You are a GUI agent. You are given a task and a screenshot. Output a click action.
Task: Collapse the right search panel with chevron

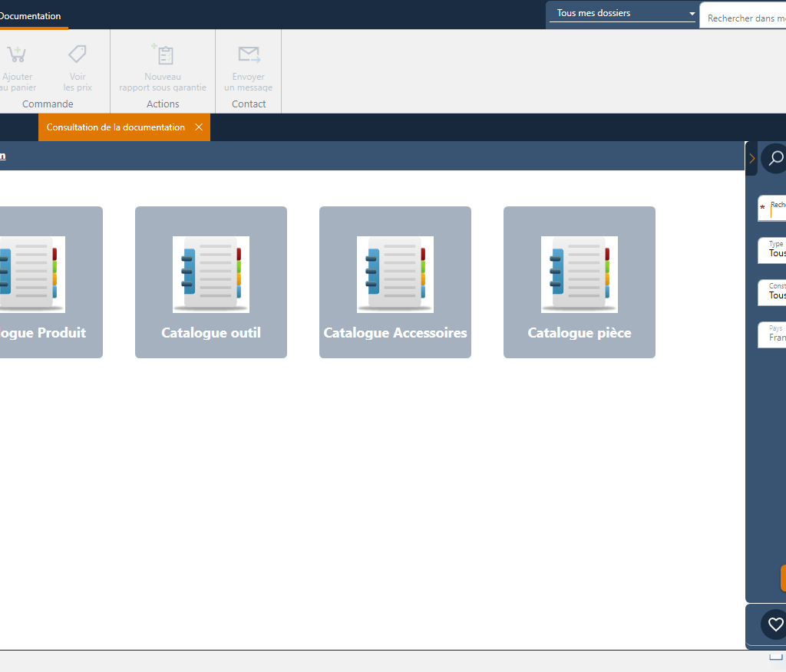pyautogui.click(x=751, y=158)
